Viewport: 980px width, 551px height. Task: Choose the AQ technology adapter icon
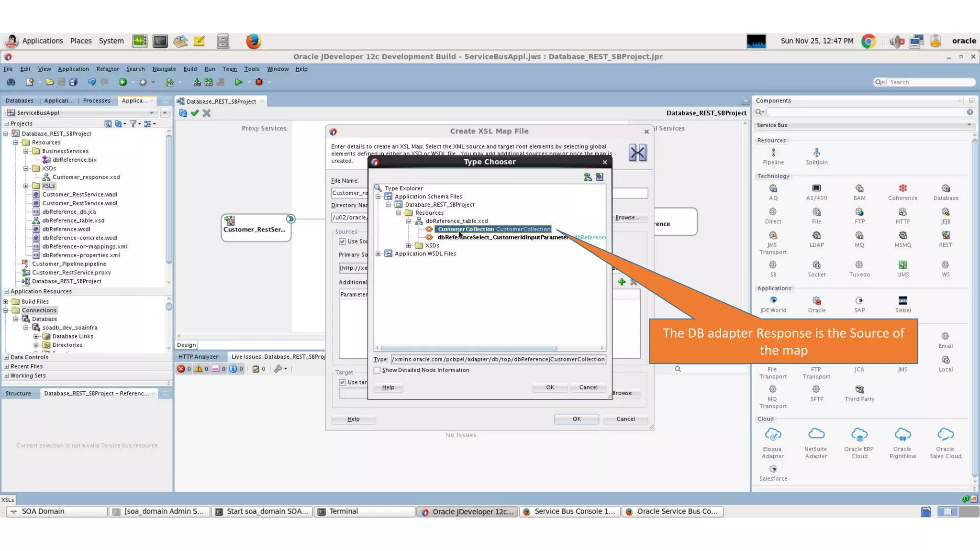coord(773,188)
